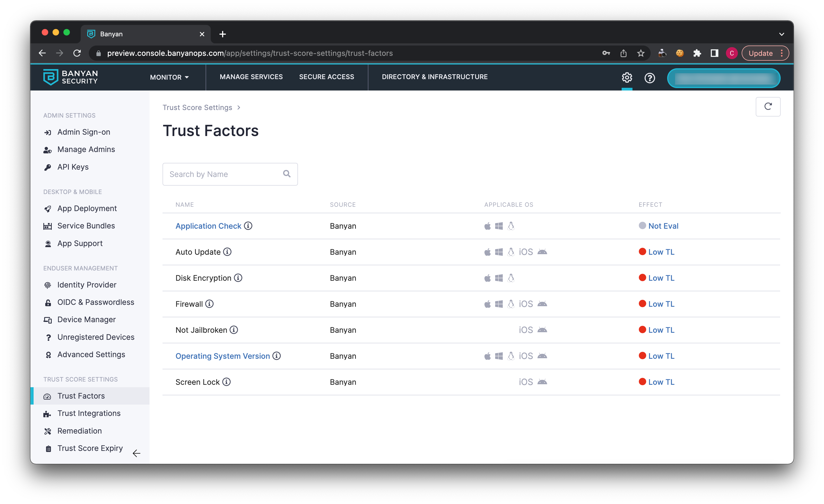824x504 pixels.
Task: Click info icon next to Screen Lock
Action: coord(226,382)
